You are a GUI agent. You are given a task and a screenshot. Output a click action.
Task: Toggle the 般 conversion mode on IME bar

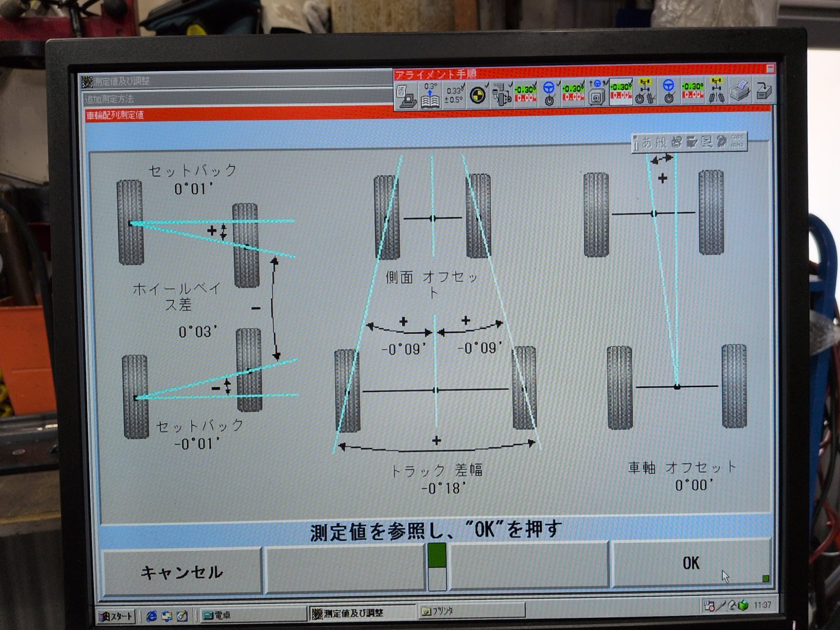click(661, 142)
